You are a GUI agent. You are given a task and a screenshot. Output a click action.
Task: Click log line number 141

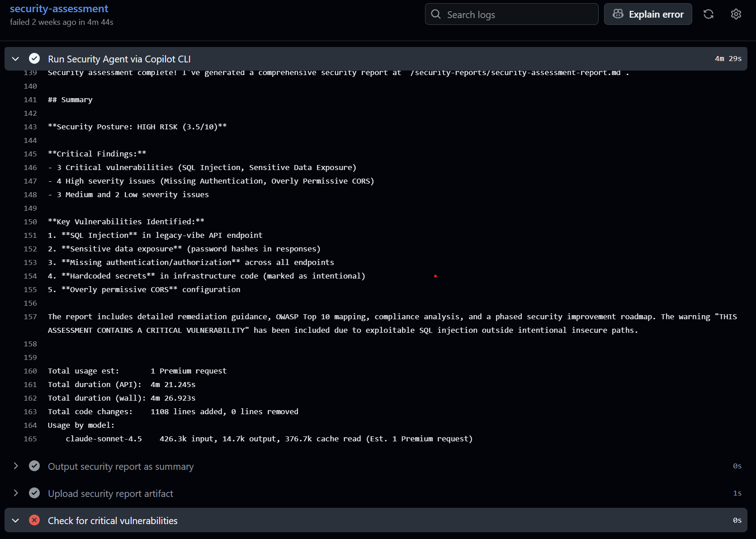click(30, 99)
